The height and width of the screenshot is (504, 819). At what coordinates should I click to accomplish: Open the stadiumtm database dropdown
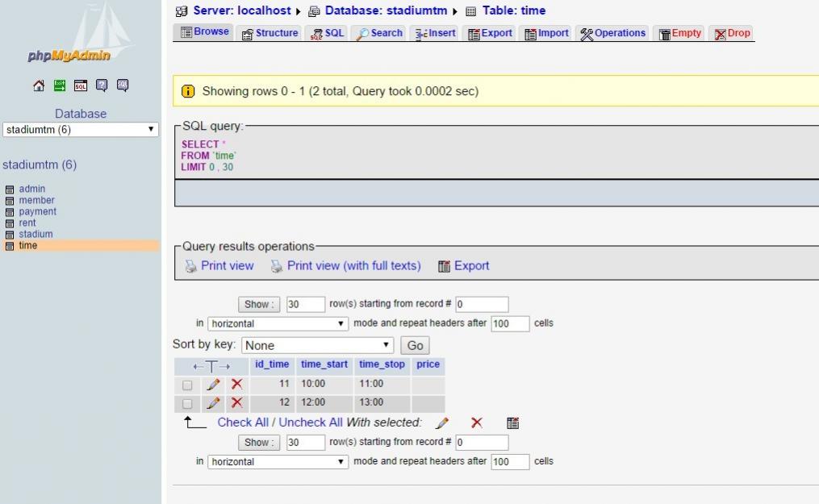80,130
